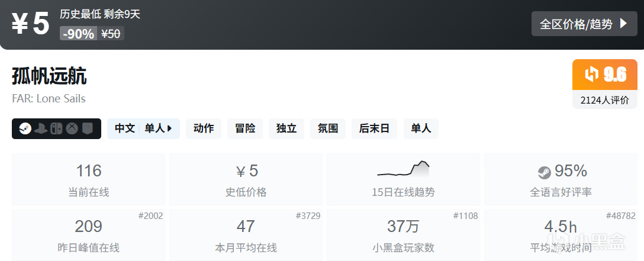Click the 全语言好评率 label
This screenshot has height=261, width=644.
[561, 192]
